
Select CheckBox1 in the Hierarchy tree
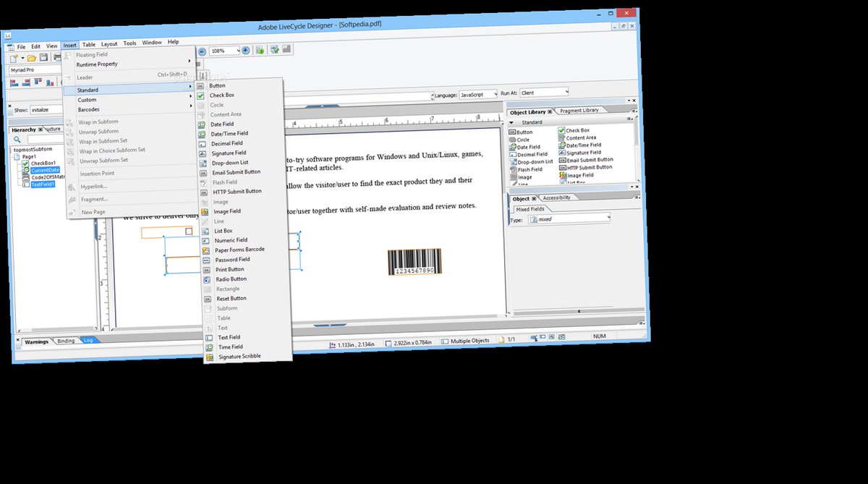[x=43, y=164]
